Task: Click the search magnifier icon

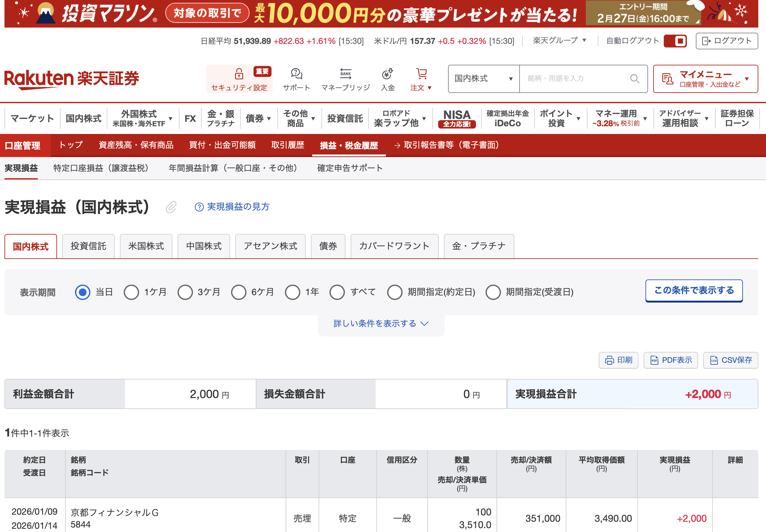Action: coord(634,79)
